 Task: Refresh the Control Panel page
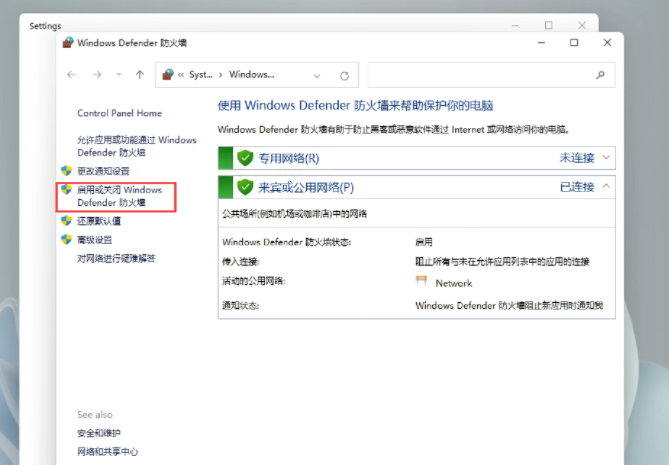tap(344, 76)
